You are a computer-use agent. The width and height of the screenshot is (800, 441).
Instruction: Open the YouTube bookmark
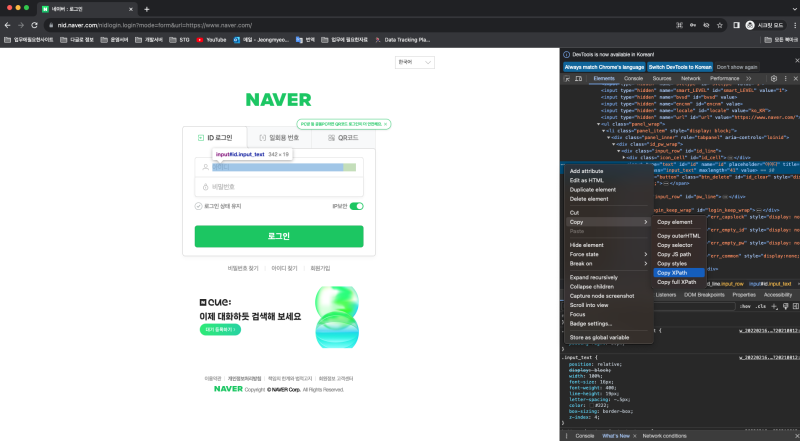coord(211,40)
